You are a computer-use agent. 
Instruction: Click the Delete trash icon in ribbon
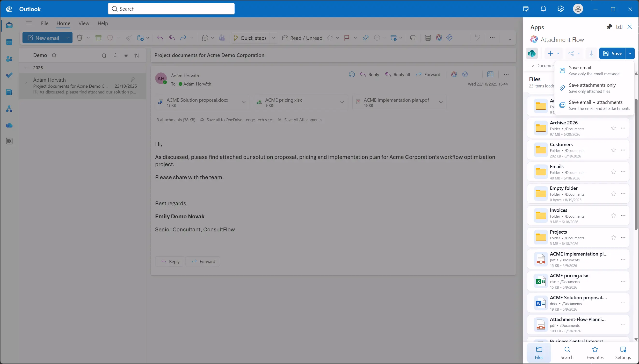80,38
